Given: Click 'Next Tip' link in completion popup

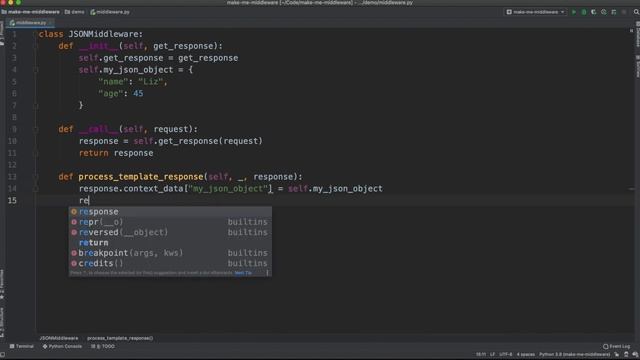Looking at the screenshot, I should click(x=243, y=273).
